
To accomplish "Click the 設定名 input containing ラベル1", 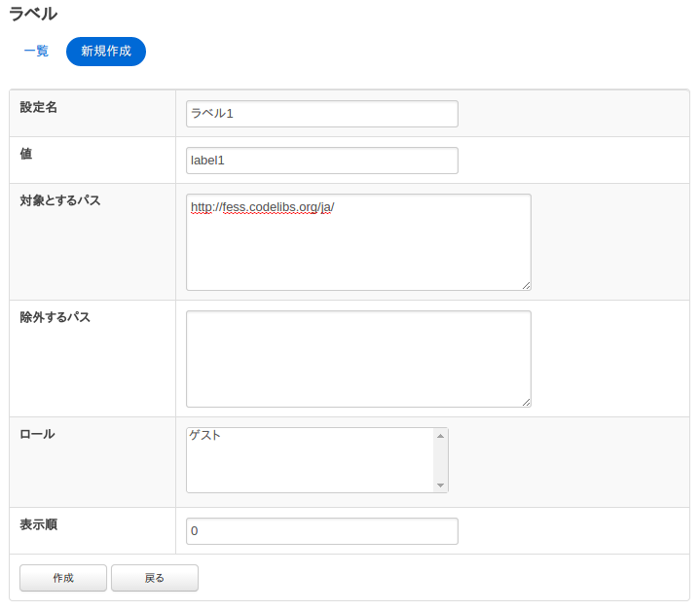I will click(x=321, y=114).
